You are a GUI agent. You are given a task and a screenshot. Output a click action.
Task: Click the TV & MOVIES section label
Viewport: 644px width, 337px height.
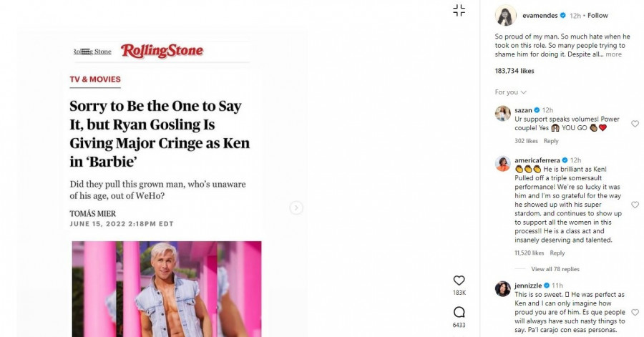[95, 79]
